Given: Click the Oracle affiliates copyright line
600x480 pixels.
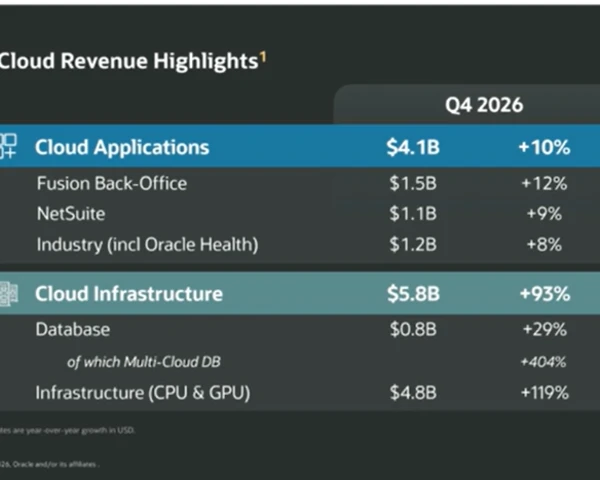Looking at the screenshot, I should pos(50,464).
